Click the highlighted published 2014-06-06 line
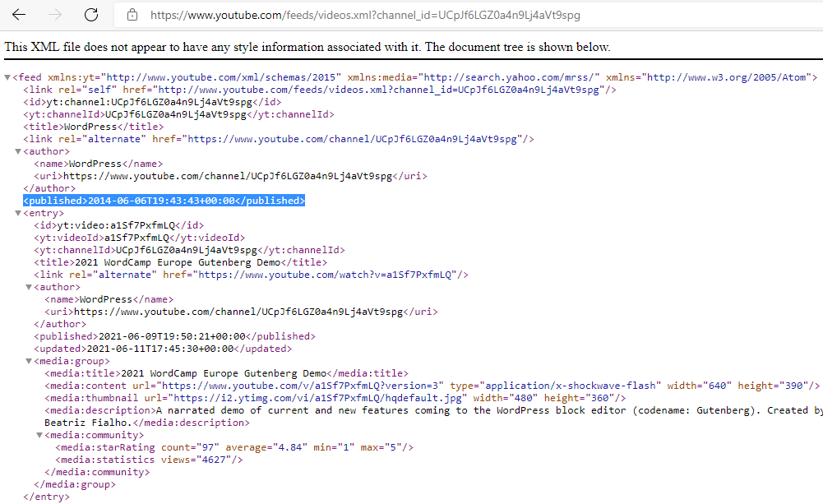823x504 pixels. tap(164, 201)
